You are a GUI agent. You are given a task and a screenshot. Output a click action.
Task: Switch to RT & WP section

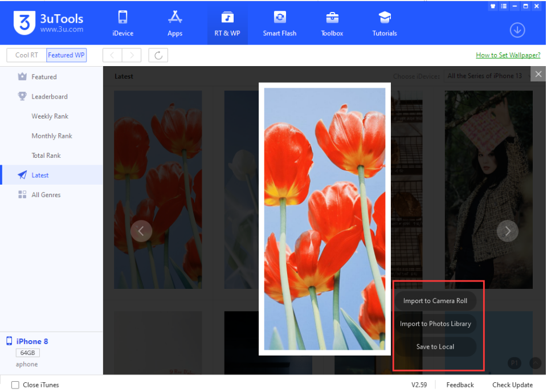click(x=227, y=24)
